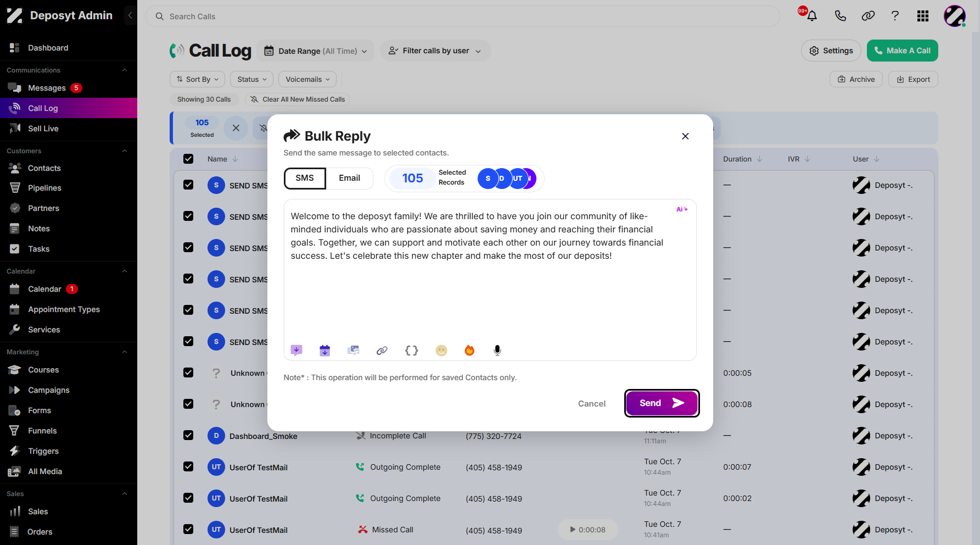Cancel the Bulk Reply dialog
Image resolution: width=980 pixels, height=545 pixels.
(592, 404)
